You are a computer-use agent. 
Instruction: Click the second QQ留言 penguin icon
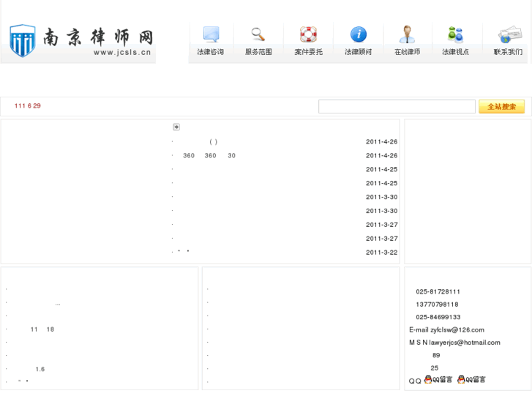[461, 379]
